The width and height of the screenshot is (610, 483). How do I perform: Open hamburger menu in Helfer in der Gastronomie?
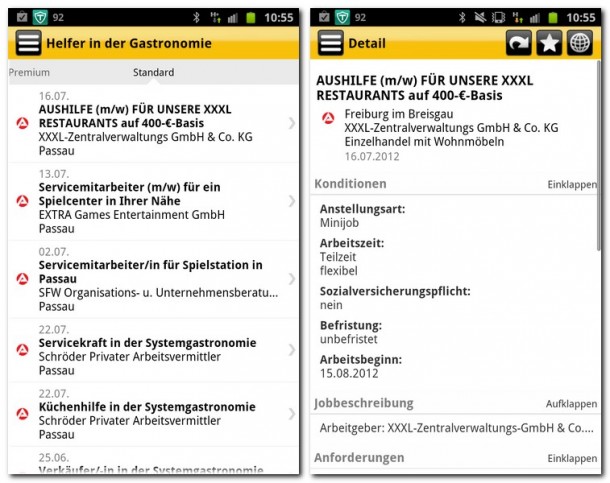(28, 43)
